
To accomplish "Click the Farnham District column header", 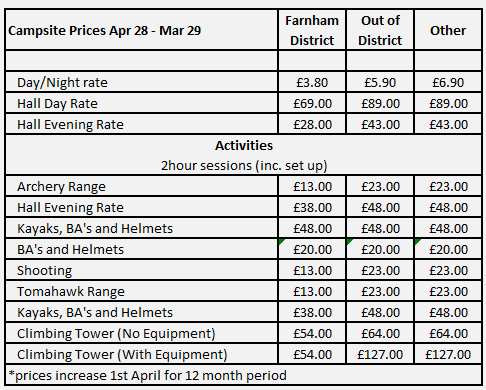I will pyautogui.click(x=312, y=30).
